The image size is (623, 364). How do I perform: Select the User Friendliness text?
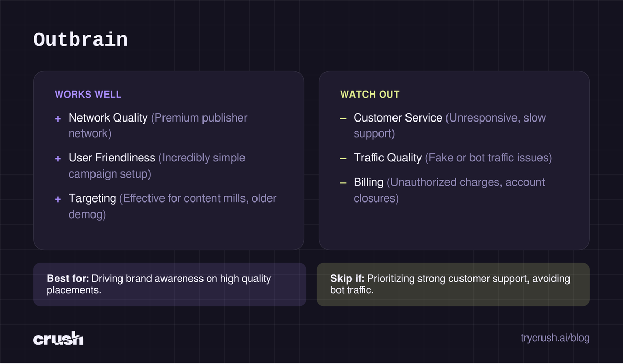coord(112,157)
